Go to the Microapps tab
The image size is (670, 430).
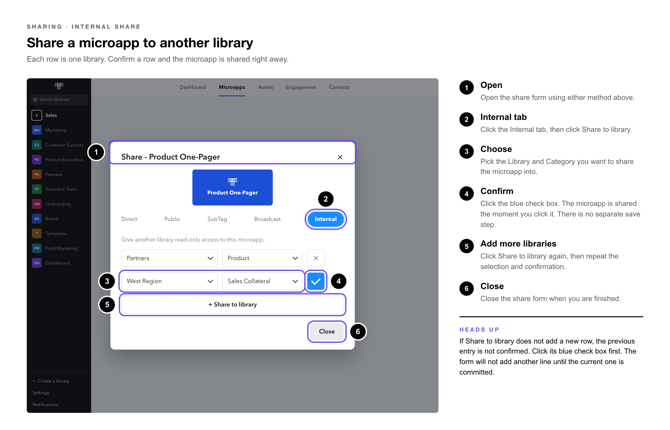click(232, 87)
